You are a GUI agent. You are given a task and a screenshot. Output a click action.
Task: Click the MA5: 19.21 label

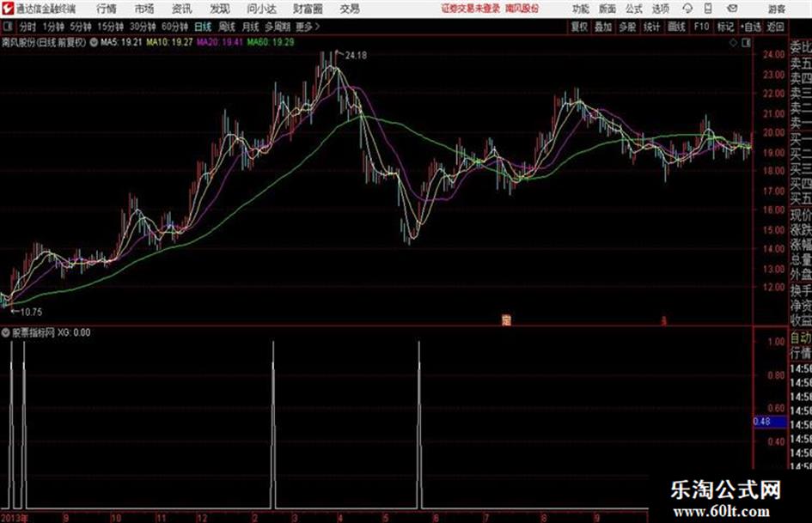click(x=121, y=42)
